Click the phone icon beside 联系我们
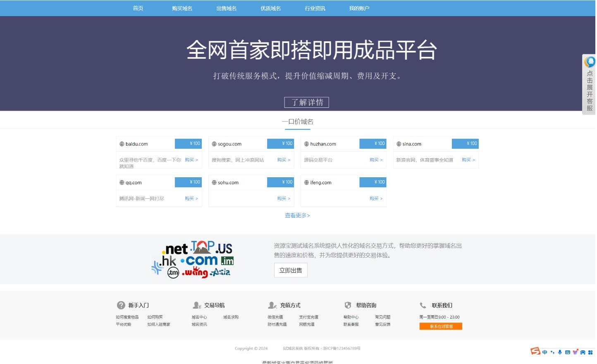Viewport: 597px width, 364px height. tap(423, 305)
